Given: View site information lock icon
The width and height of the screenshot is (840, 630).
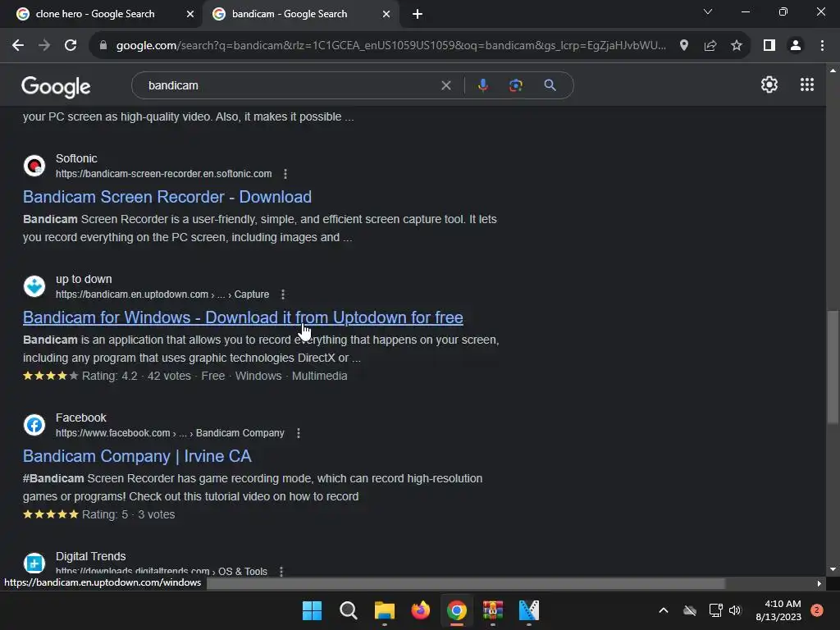Looking at the screenshot, I should point(103,46).
